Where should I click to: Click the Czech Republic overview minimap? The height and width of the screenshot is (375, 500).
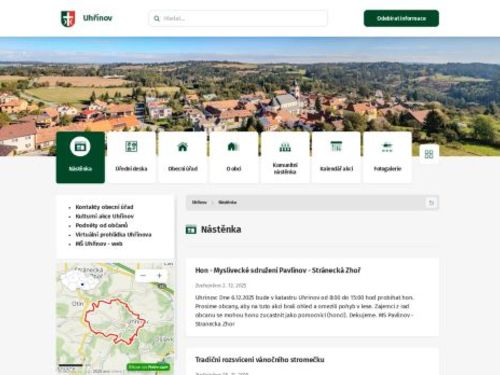pyautogui.click(x=81, y=281)
